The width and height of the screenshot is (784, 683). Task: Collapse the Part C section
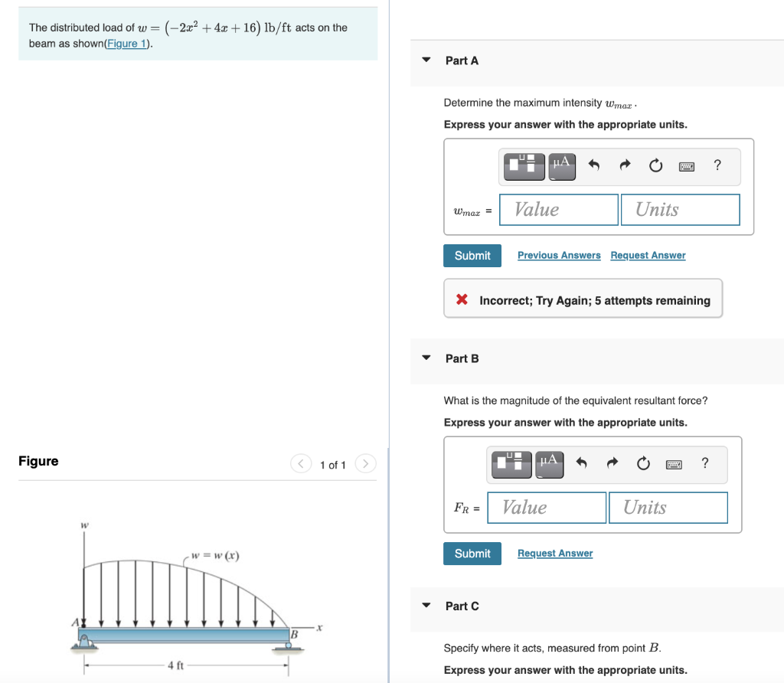(x=426, y=606)
